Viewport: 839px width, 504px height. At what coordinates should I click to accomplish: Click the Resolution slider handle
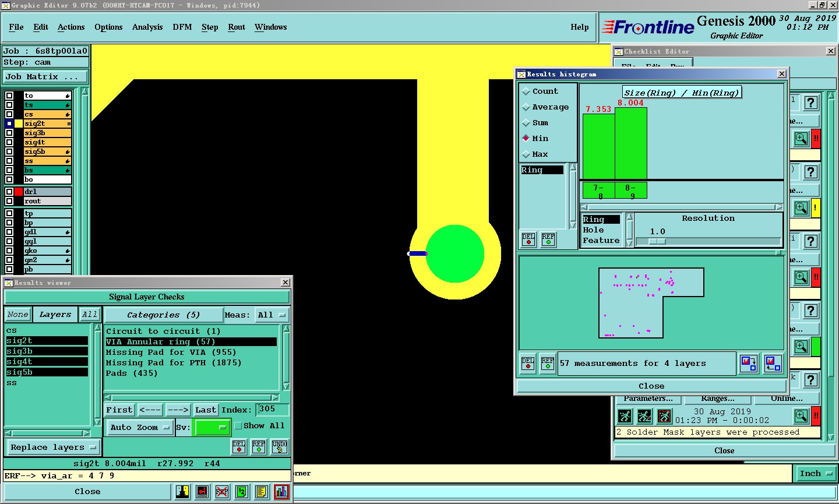(657, 242)
